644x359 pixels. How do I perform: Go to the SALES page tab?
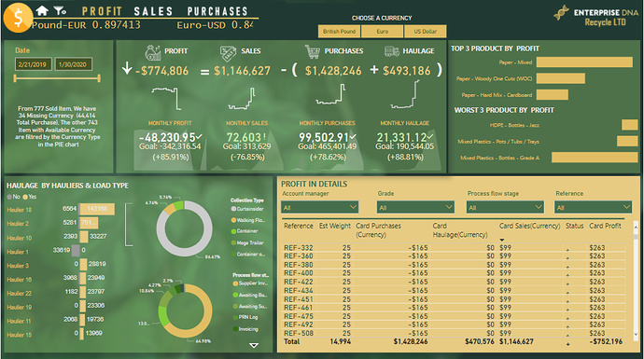[x=154, y=11]
